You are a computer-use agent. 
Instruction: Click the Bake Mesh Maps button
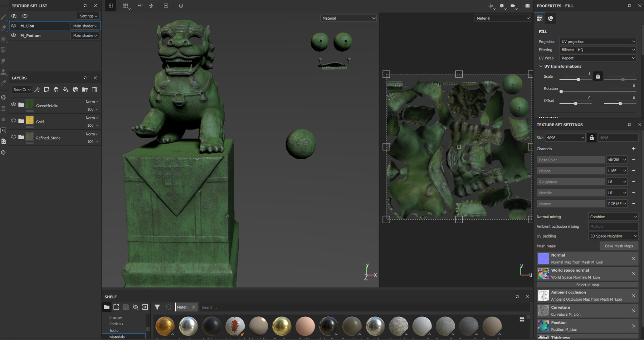coord(619,246)
